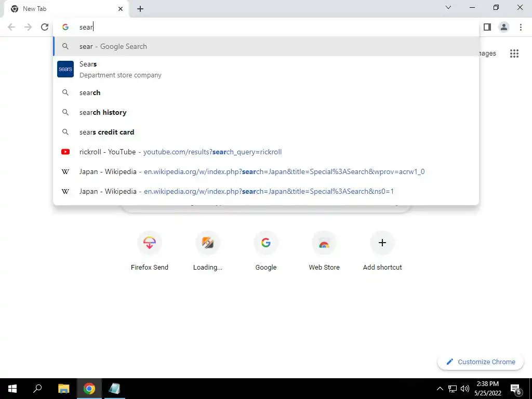Open Japan Wikipedia suggestion ending ns0=1
The width and height of the screenshot is (532, 399).
point(266,191)
